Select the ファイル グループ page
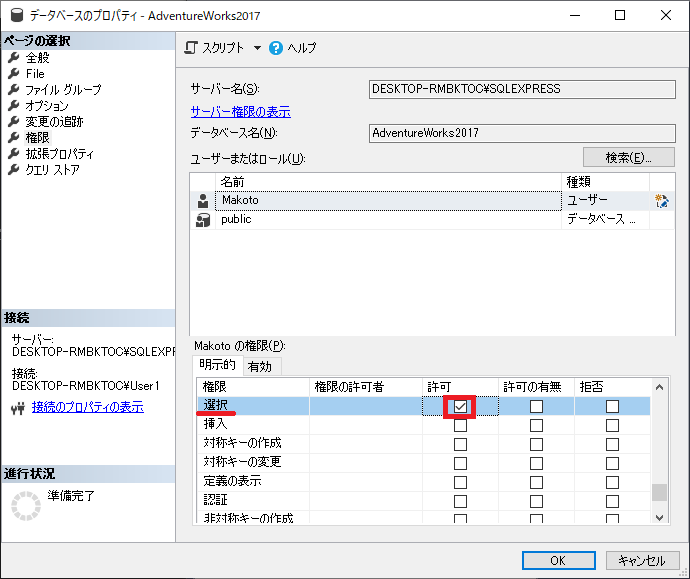Image resolution: width=690 pixels, height=579 pixels. (x=63, y=90)
